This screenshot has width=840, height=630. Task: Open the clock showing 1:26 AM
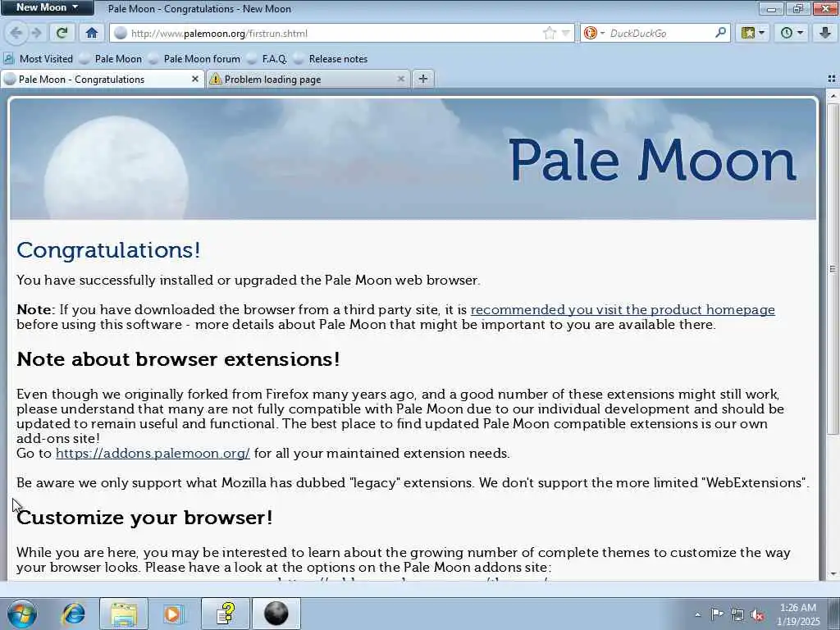798,614
